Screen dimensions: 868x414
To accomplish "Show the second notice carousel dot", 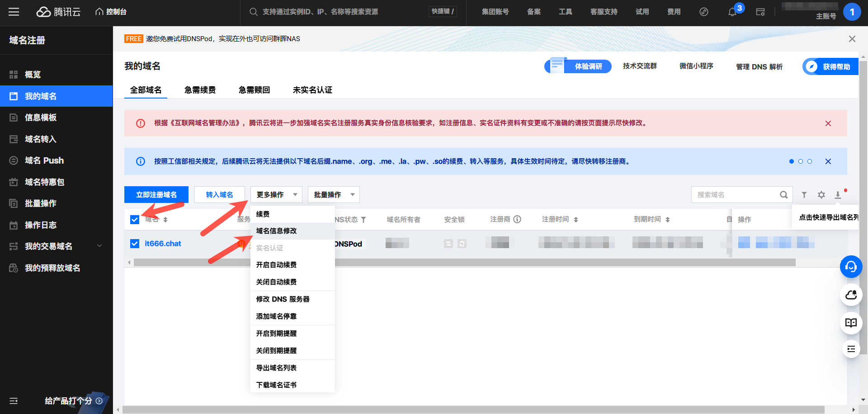I will 801,161.
